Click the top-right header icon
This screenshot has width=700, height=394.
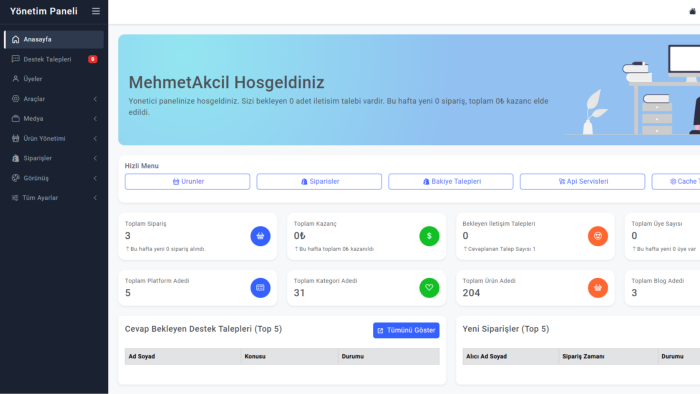tap(692, 11)
